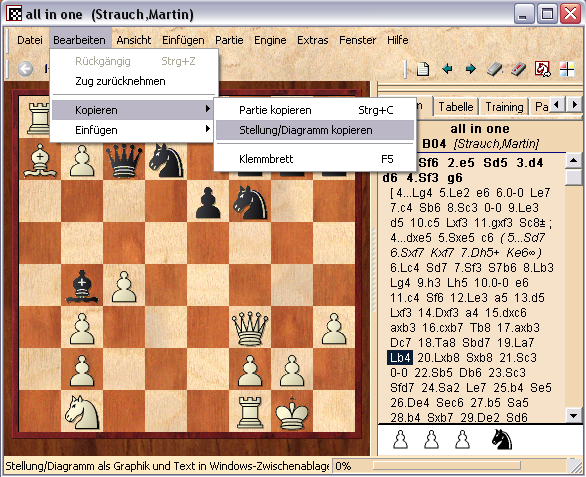Select the black knight on f6
The height and width of the screenshot is (477, 586).
[250, 202]
